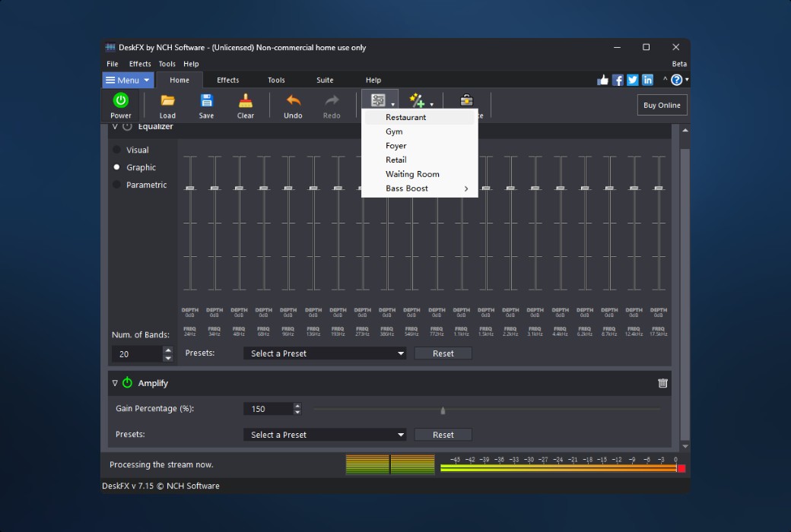The width and height of the screenshot is (791, 532).
Task: Click the Save icon
Action: point(206,100)
